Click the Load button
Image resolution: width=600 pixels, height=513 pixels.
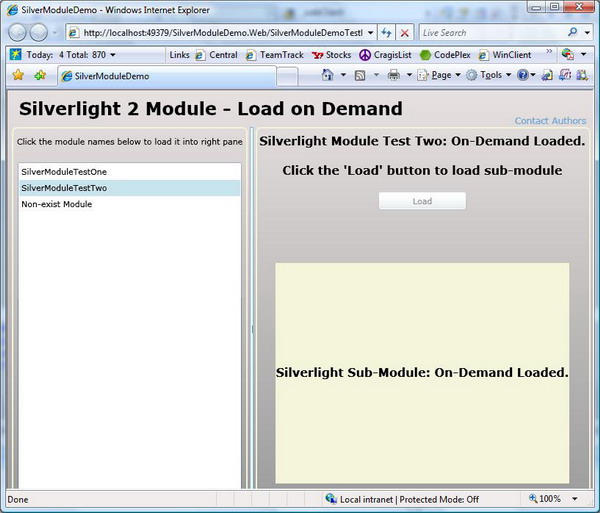pos(422,201)
